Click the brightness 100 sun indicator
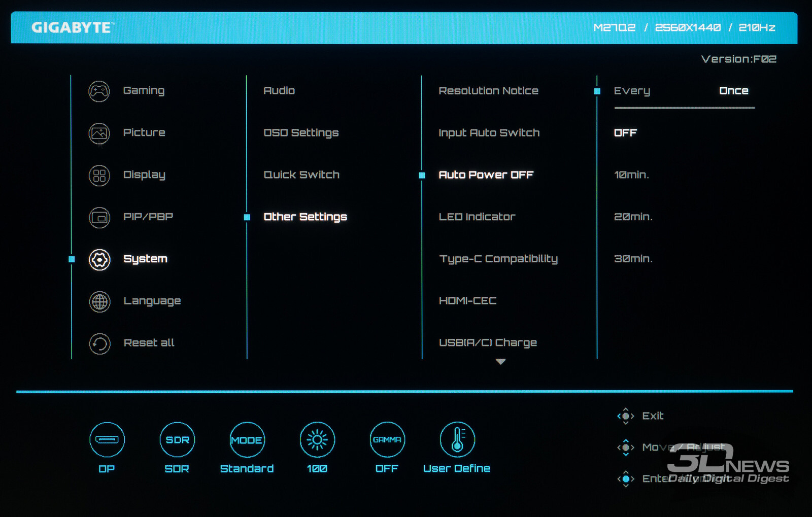The height and width of the screenshot is (517, 812). (x=317, y=439)
